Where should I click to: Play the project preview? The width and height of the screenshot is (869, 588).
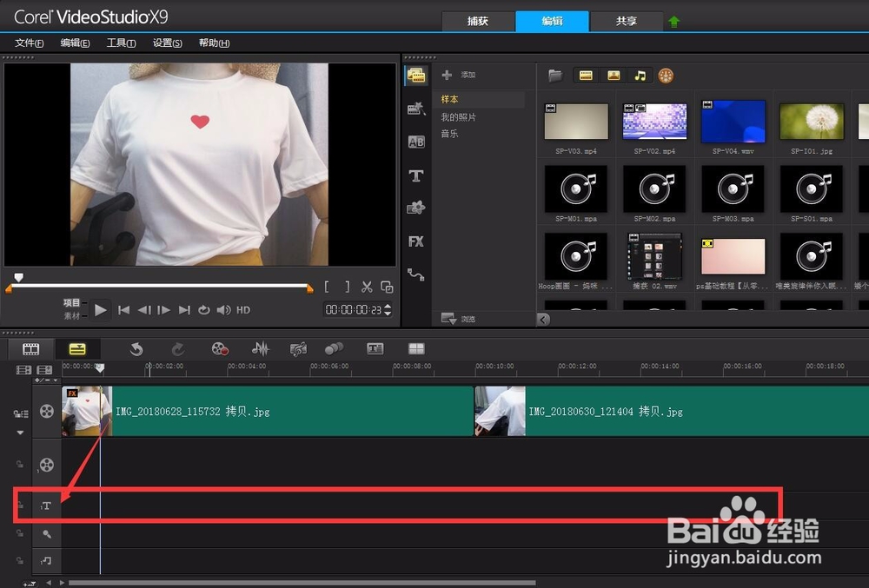[x=100, y=310]
